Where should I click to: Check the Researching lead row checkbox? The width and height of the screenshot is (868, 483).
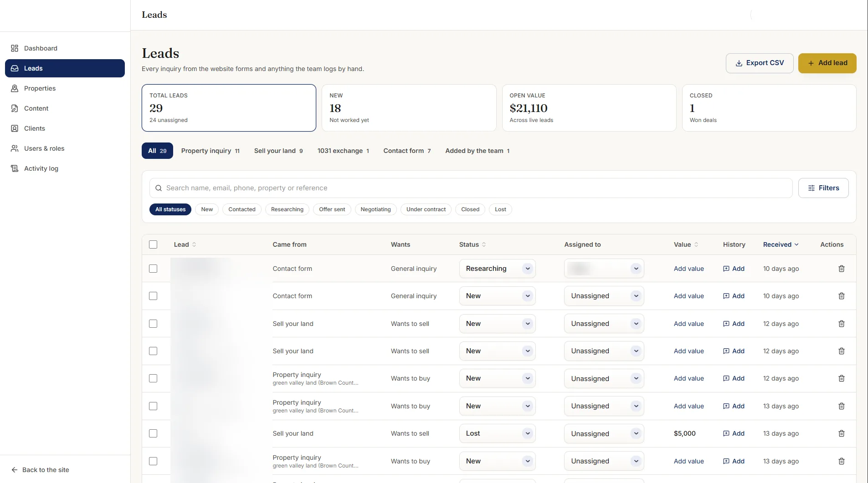tap(153, 269)
